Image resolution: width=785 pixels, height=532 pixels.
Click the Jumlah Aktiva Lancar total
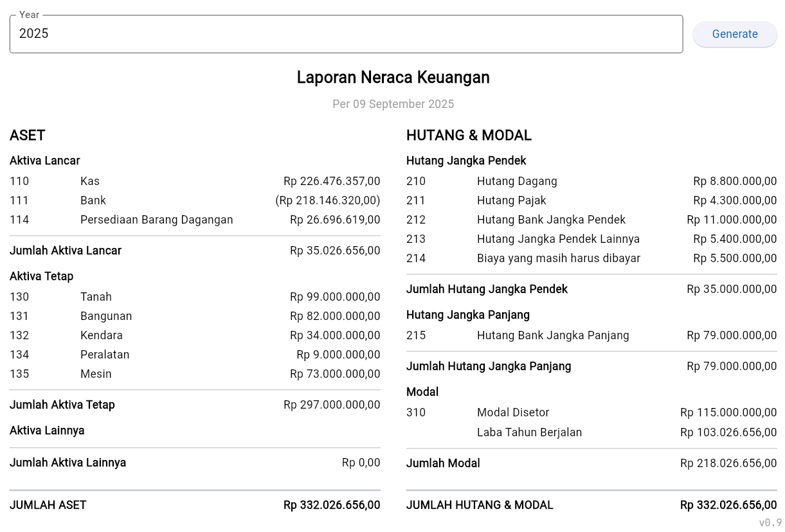click(x=335, y=251)
